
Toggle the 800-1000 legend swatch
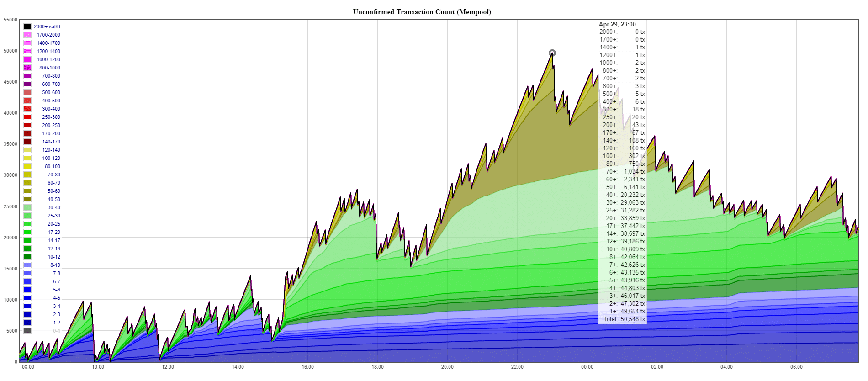(x=27, y=68)
